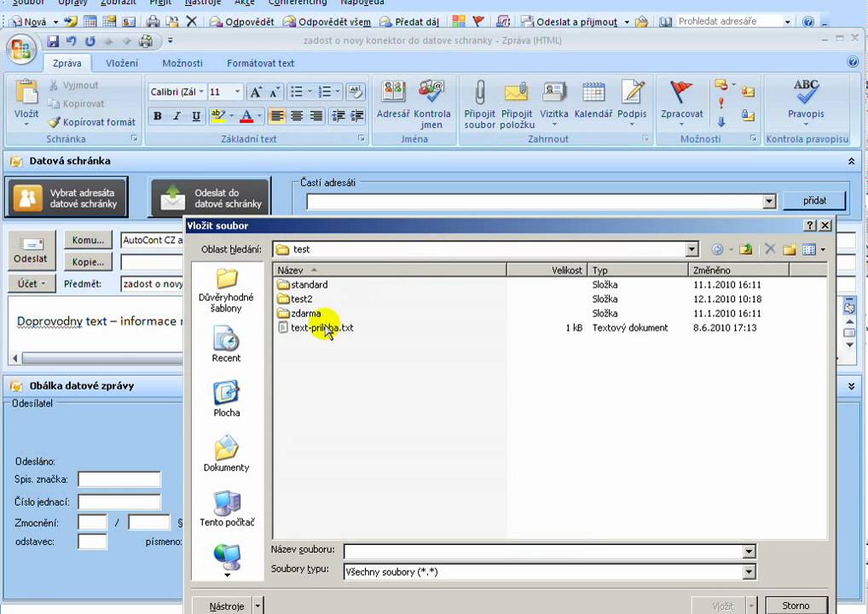868x614 pixels.
Task: Run Kontrola jmen name check
Action: click(431, 104)
